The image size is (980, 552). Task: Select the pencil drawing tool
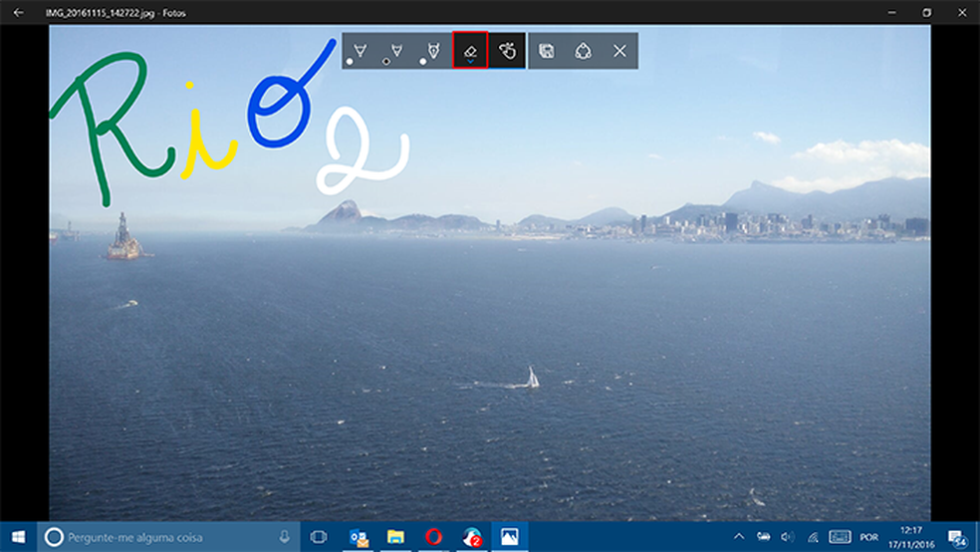(x=396, y=51)
